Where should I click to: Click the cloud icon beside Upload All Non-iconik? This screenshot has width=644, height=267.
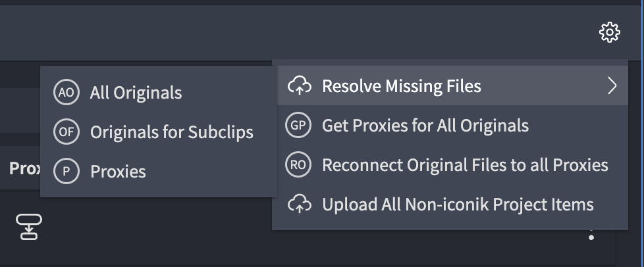tap(299, 204)
